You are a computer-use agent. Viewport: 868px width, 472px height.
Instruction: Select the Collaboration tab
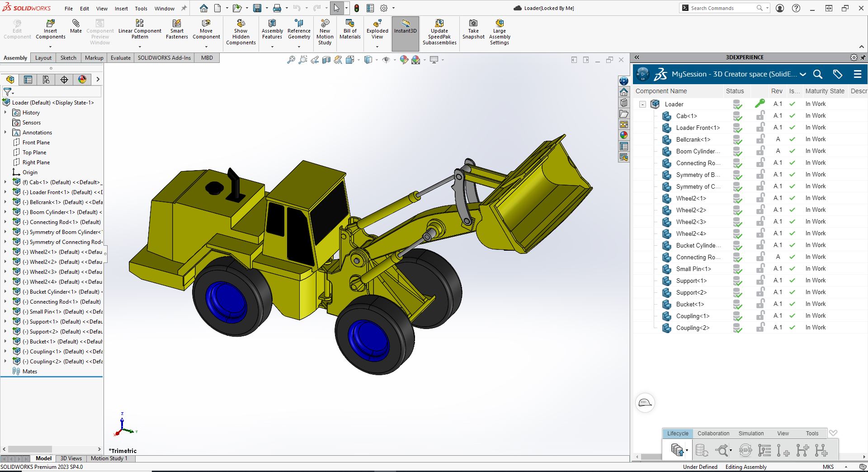(713, 433)
